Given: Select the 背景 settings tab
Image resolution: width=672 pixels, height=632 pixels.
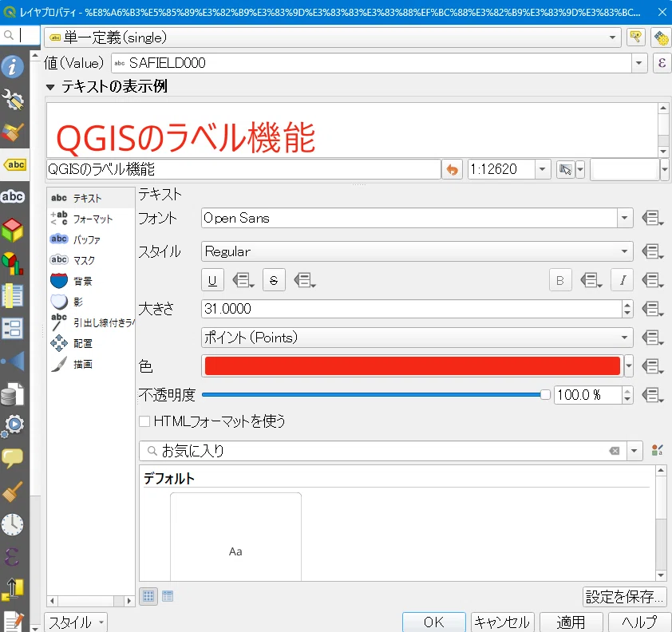Looking at the screenshot, I should [90, 281].
